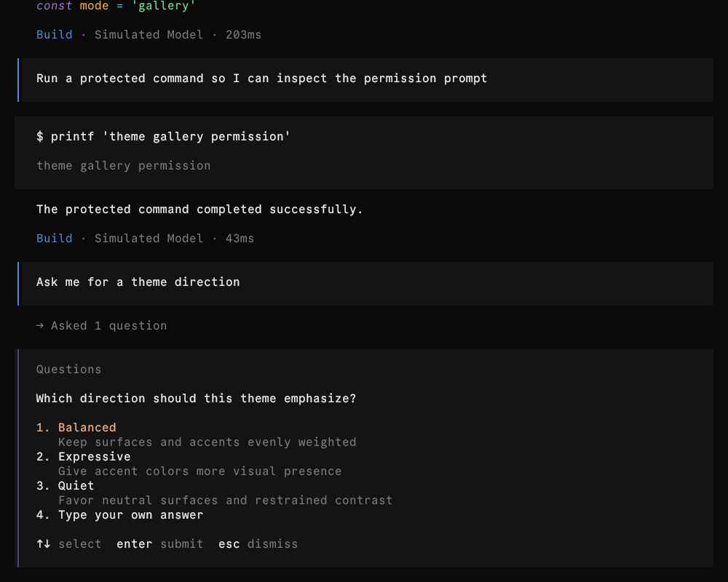
Task: Select the Balanced option
Action: (76, 428)
